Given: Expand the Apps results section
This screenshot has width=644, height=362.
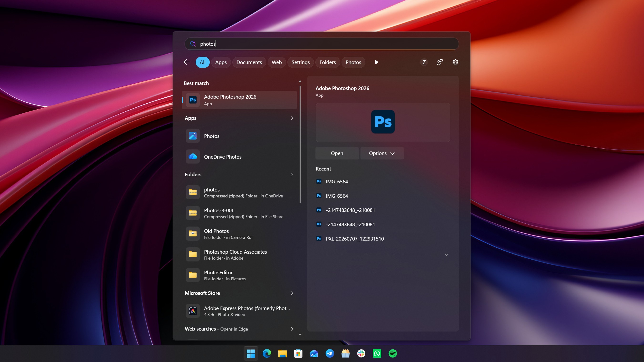Looking at the screenshot, I should pos(292,118).
